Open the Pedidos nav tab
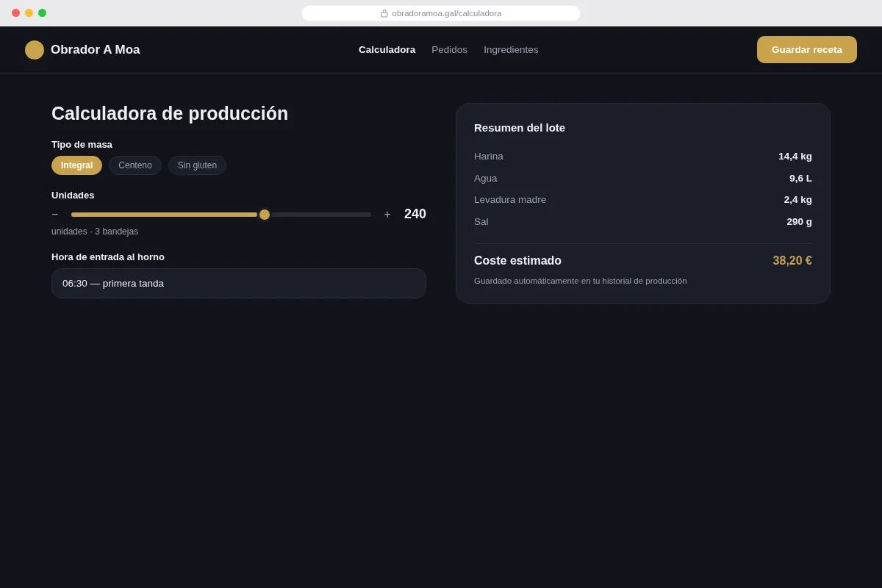The image size is (882, 588). pyautogui.click(x=449, y=50)
